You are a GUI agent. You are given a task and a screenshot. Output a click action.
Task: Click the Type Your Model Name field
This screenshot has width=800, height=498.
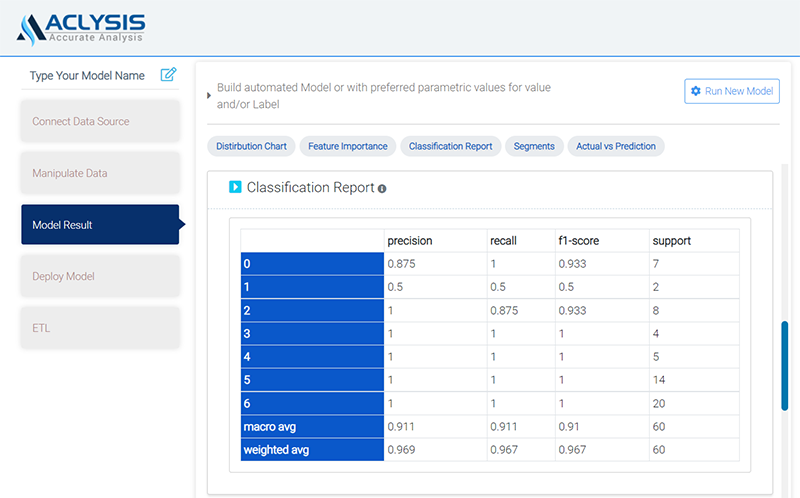[x=87, y=76]
